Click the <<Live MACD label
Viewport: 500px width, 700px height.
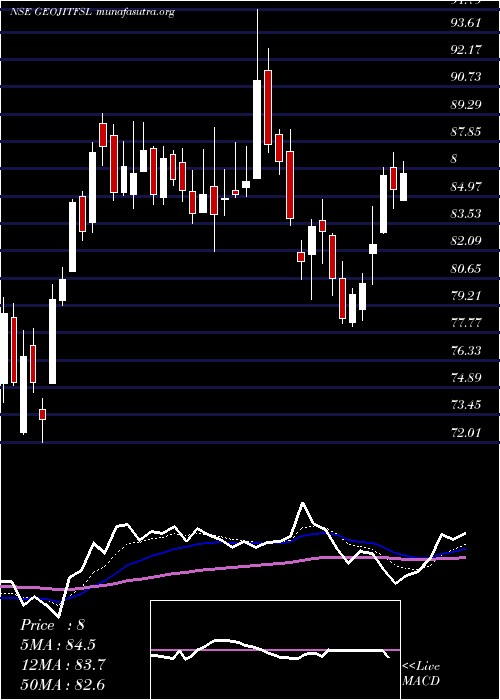(x=421, y=674)
